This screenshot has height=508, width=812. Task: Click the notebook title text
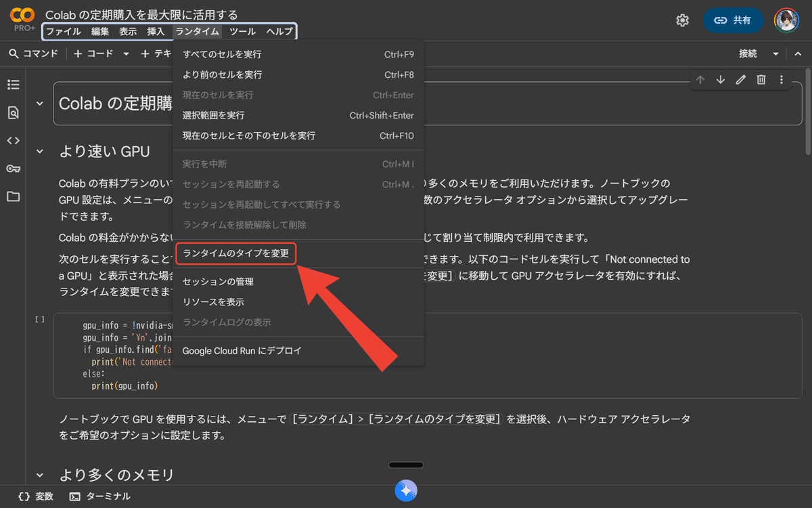[141, 14]
